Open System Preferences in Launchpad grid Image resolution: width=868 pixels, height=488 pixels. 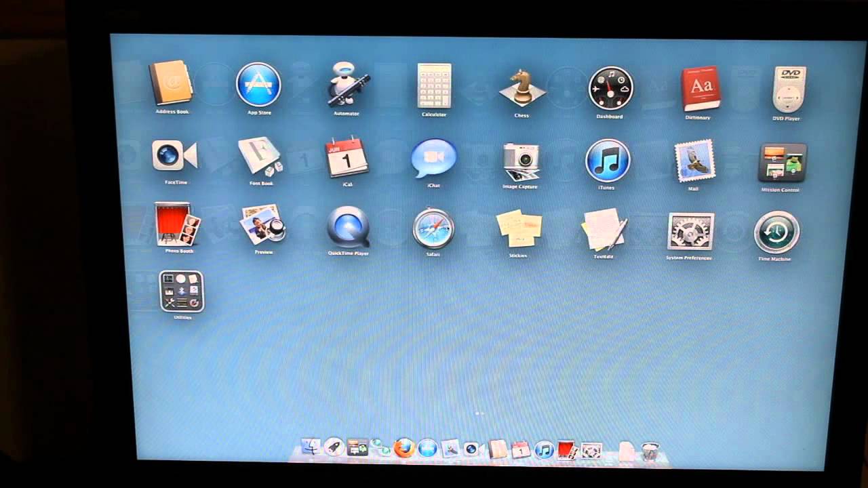[x=690, y=232]
